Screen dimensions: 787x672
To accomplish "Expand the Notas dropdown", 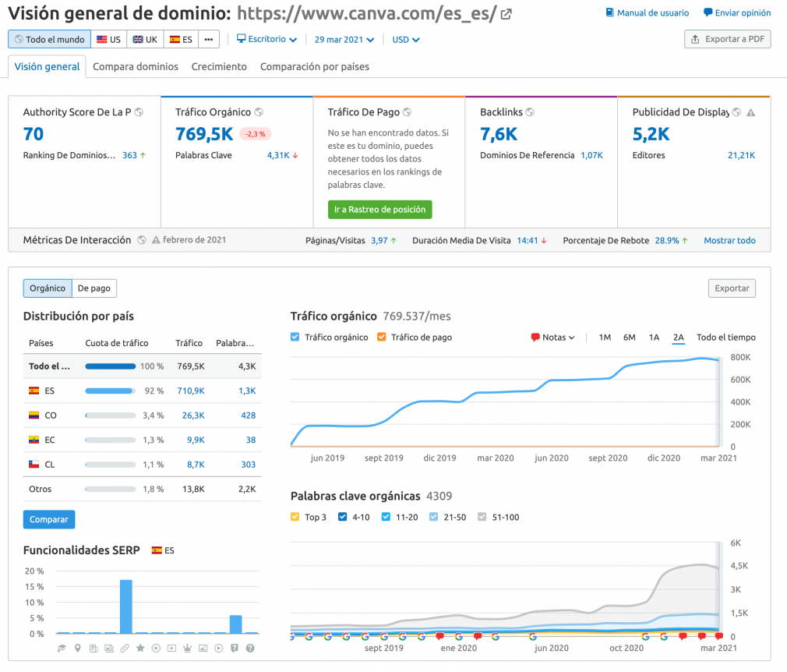I will coord(552,338).
